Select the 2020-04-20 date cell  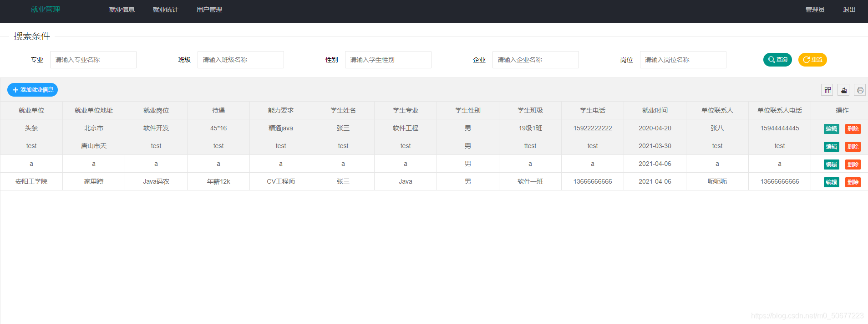tap(655, 128)
